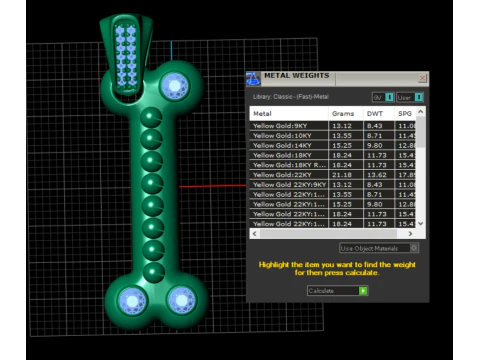Click the 13.62 DWT value

click(377, 175)
